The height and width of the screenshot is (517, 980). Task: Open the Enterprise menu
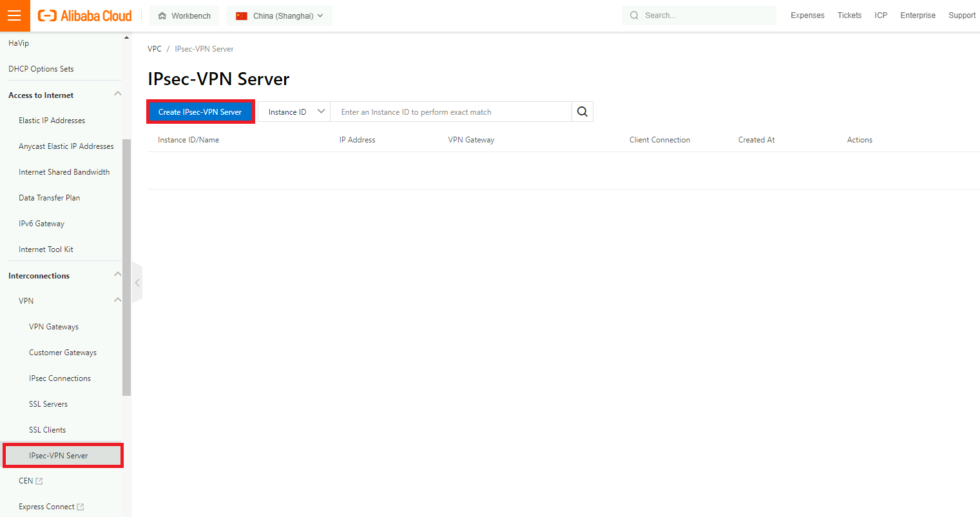[x=918, y=15]
